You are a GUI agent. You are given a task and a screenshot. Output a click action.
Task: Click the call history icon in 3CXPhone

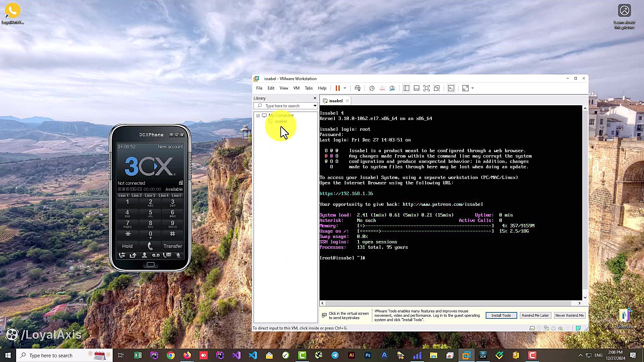click(122, 255)
